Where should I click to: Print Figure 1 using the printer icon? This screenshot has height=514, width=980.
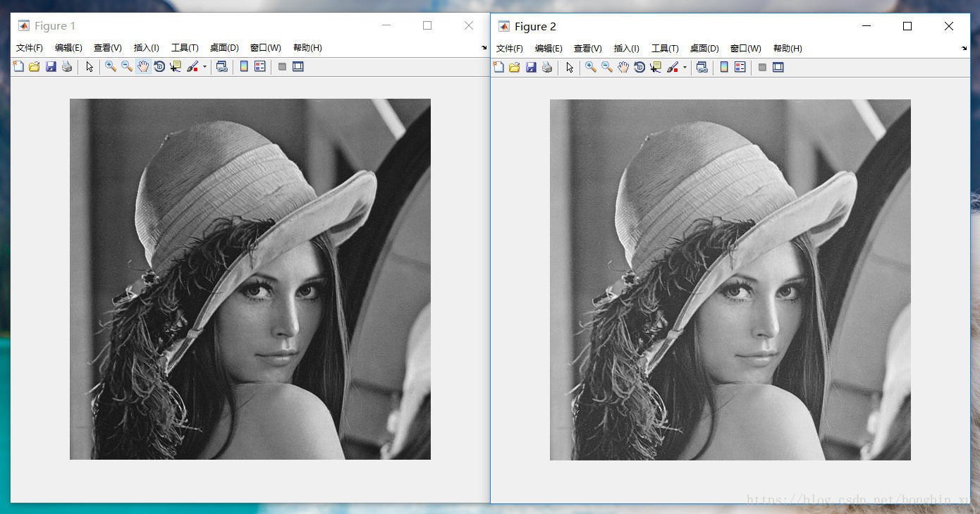67,66
